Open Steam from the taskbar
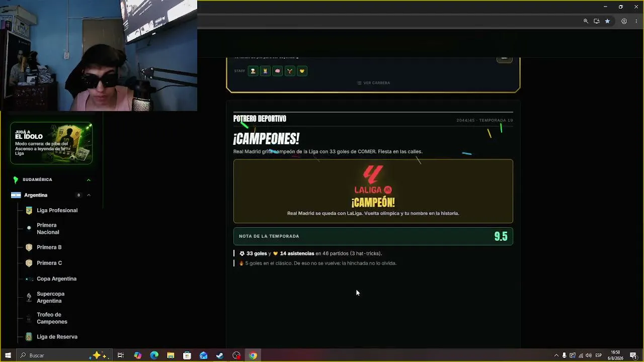The image size is (644, 362). [x=220, y=355]
